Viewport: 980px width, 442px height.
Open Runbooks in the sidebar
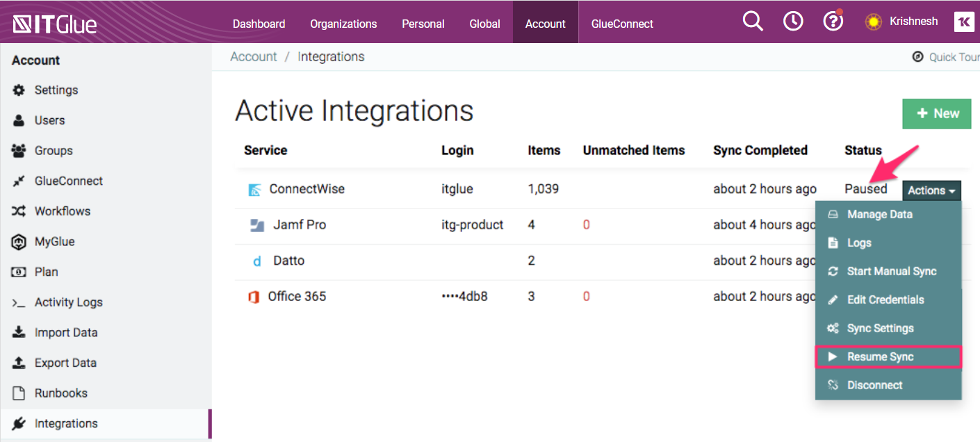[61, 393]
